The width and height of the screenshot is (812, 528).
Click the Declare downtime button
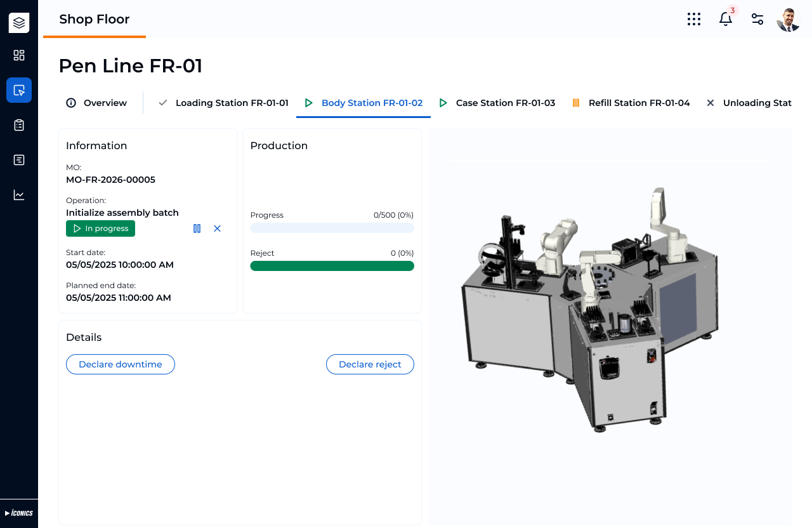click(x=121, y=364)
